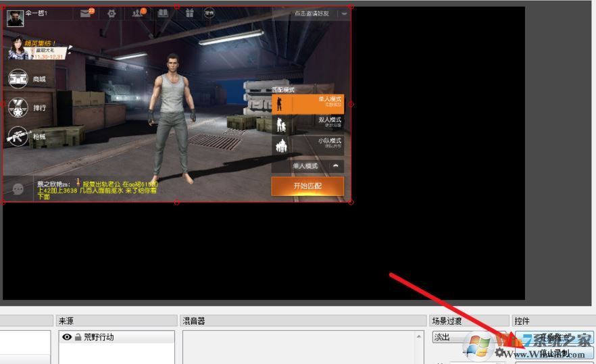Select 双人模式 duo mode option
Screen dimensions: 596x364
(308, 124)
